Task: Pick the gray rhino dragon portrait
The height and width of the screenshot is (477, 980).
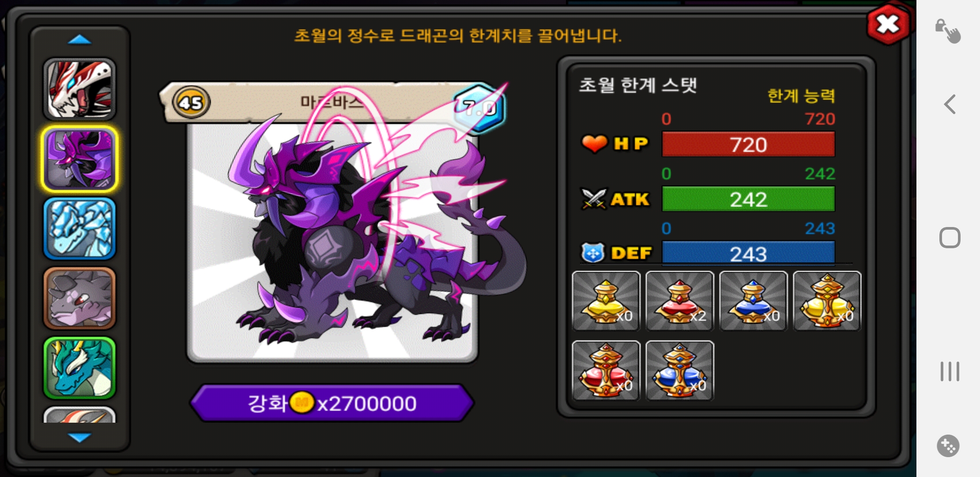Action: [x=79, y=299]
